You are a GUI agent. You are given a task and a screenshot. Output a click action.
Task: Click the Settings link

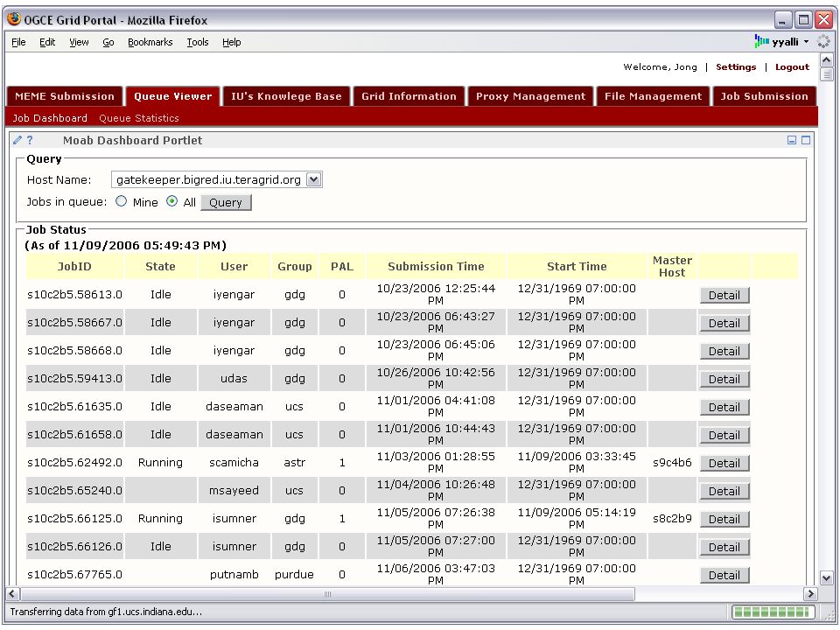point(736,67)
